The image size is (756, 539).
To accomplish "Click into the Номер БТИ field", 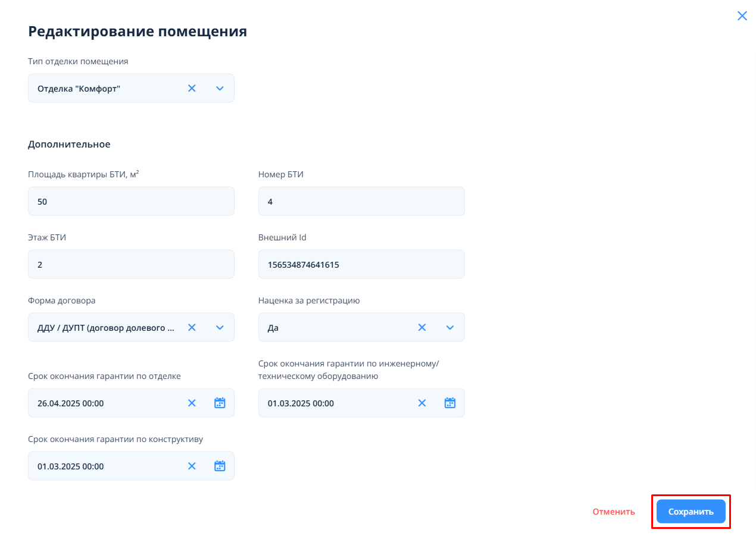I will (x=361, y=202).
